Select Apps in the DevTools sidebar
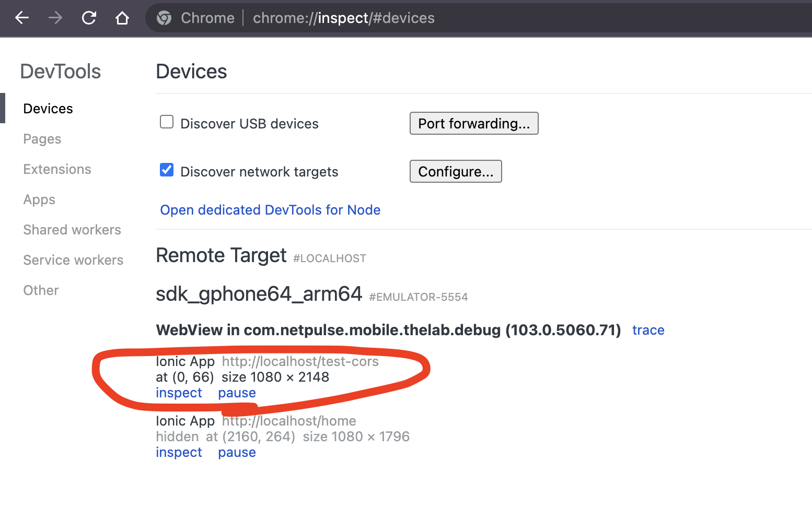Image resolution: width=812 pixels, height=519 pixels. coord(39,199)
